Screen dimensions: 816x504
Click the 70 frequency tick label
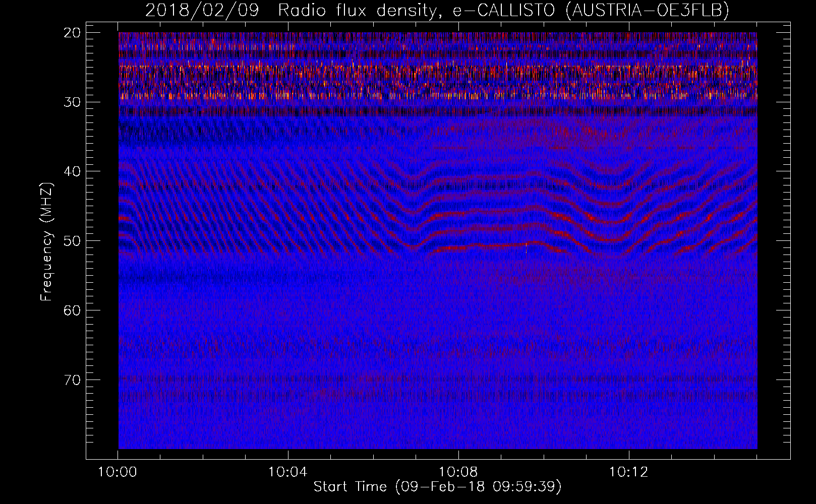73,380
